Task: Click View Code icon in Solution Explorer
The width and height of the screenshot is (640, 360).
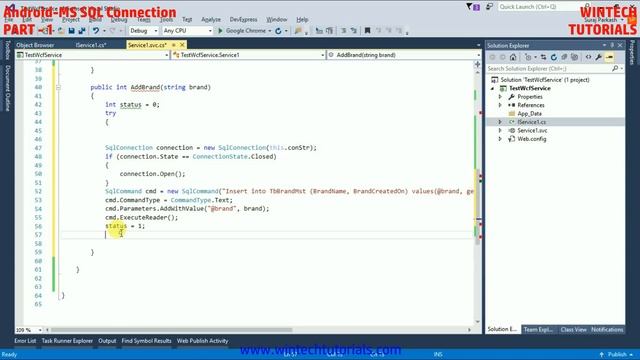Action: point(588,57)
